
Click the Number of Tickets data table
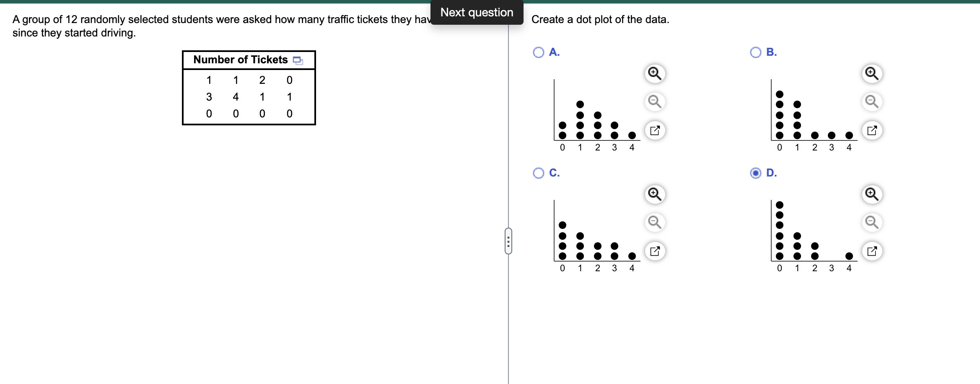coord(249,88)
